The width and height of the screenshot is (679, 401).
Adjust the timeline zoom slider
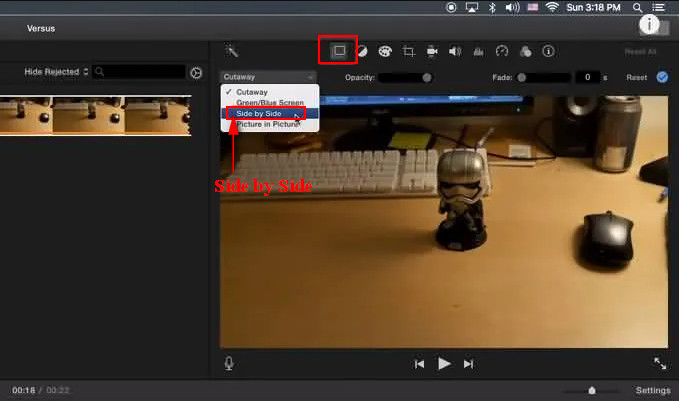(592, 391)
